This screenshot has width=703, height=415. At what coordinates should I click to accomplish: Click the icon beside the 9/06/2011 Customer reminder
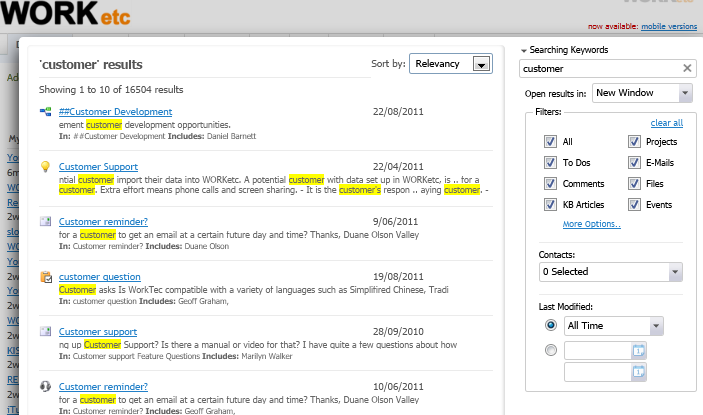(x=46, y=221)
